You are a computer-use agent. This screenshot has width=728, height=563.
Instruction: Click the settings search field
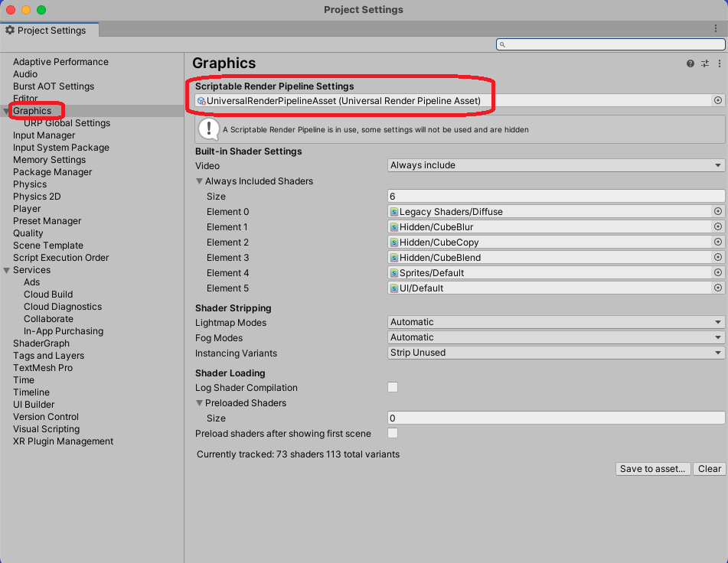pyautogui.click(x=609, y=44)
